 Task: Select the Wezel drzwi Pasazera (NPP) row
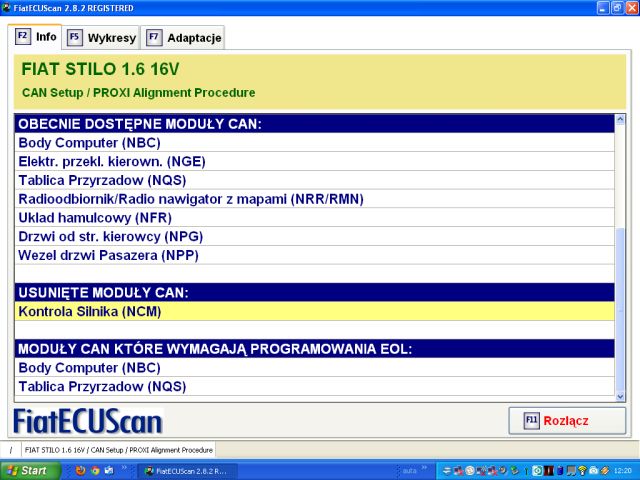(x=314, y=256)
